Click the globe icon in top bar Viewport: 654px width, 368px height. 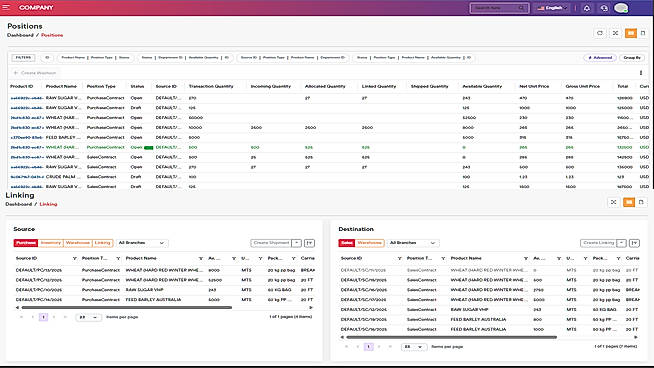pos(604,8)
